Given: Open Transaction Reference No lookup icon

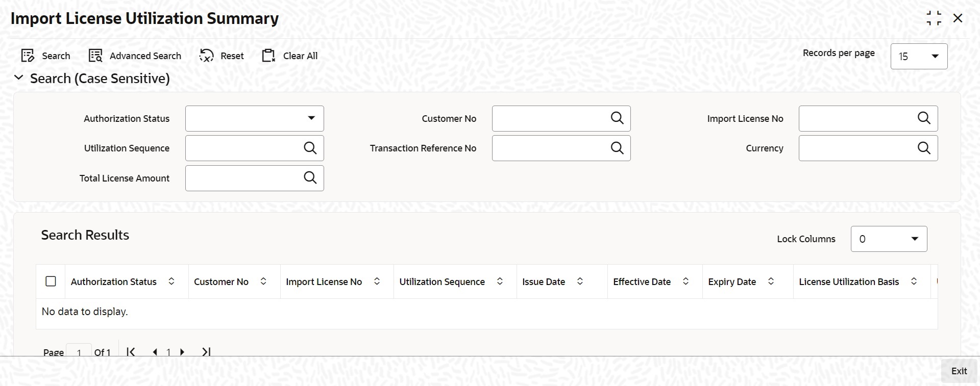Looking at the screenshot, I should [x=617, y=148].
